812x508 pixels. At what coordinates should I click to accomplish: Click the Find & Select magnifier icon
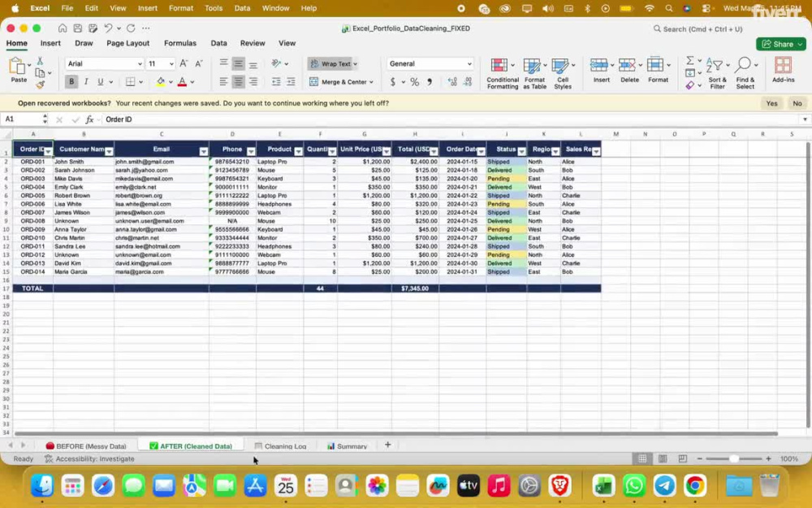pos(743,65)
